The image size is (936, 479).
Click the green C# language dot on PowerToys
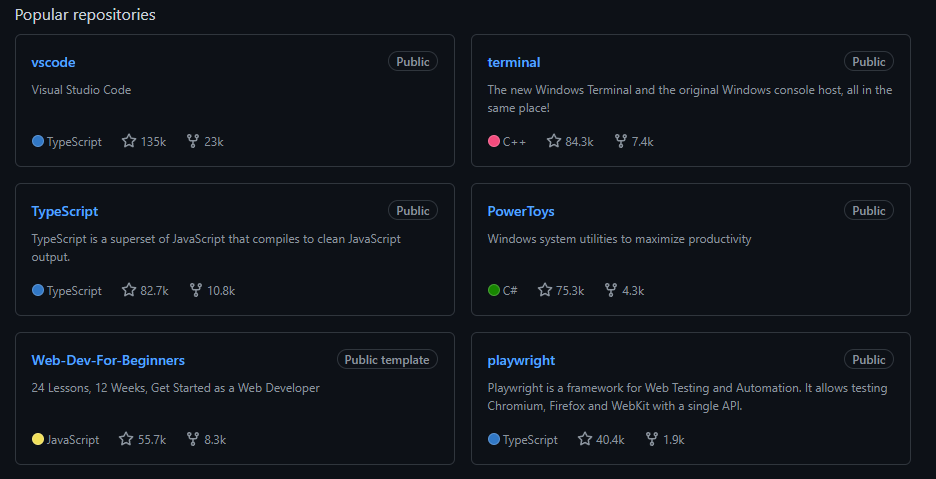[494, 290]
